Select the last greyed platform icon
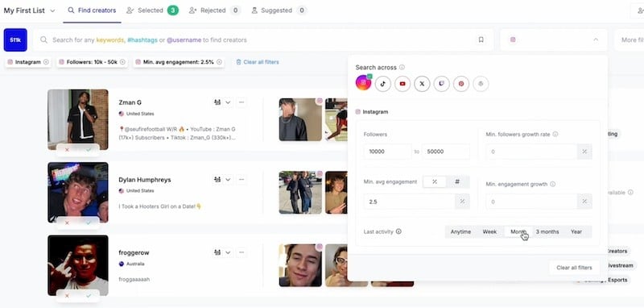Screen dimensions: 644x308 click(x=481, y=84)
